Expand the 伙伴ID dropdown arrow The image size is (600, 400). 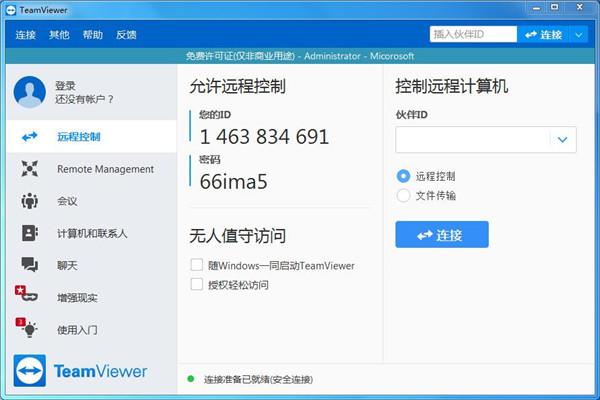(x=562, y=140)
